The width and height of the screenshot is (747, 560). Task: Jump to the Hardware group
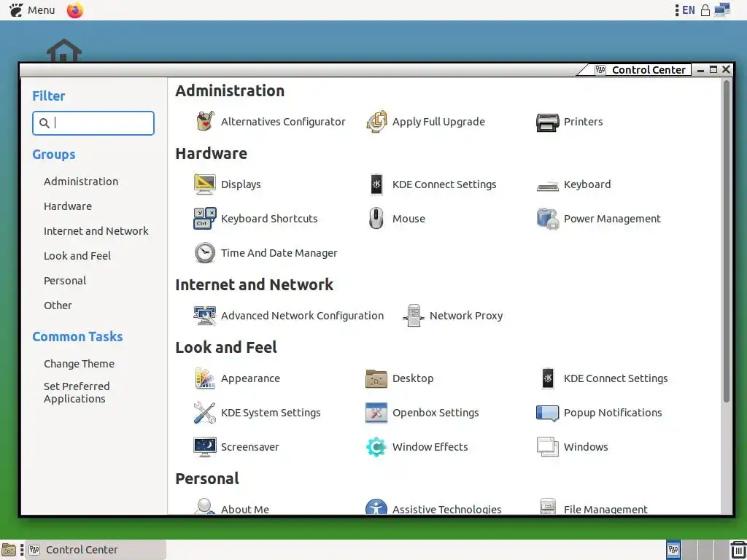(68, 206)
